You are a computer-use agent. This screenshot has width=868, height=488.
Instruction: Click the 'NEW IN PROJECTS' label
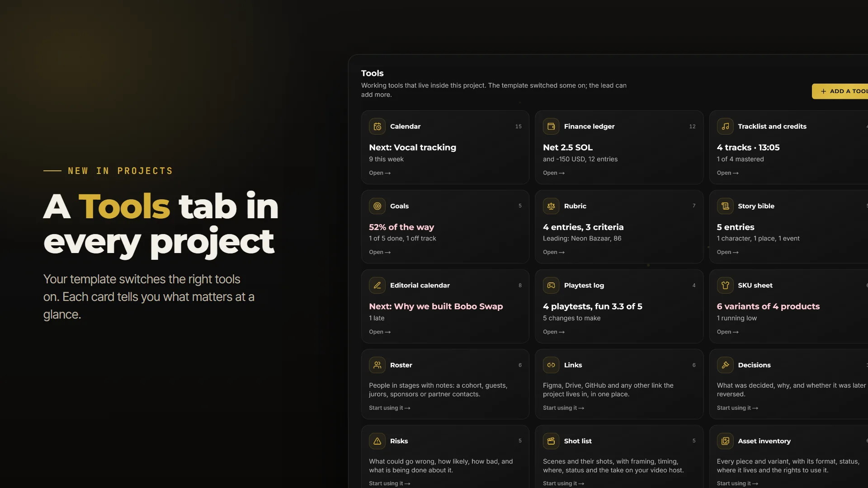click(120, 171)
